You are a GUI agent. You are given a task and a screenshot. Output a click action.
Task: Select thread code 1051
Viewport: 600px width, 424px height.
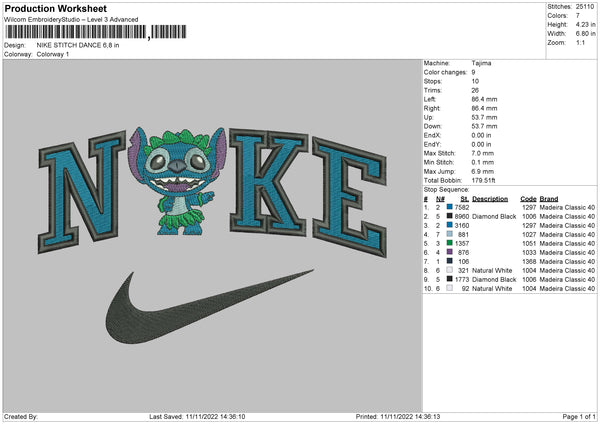(x=529, y=243)
